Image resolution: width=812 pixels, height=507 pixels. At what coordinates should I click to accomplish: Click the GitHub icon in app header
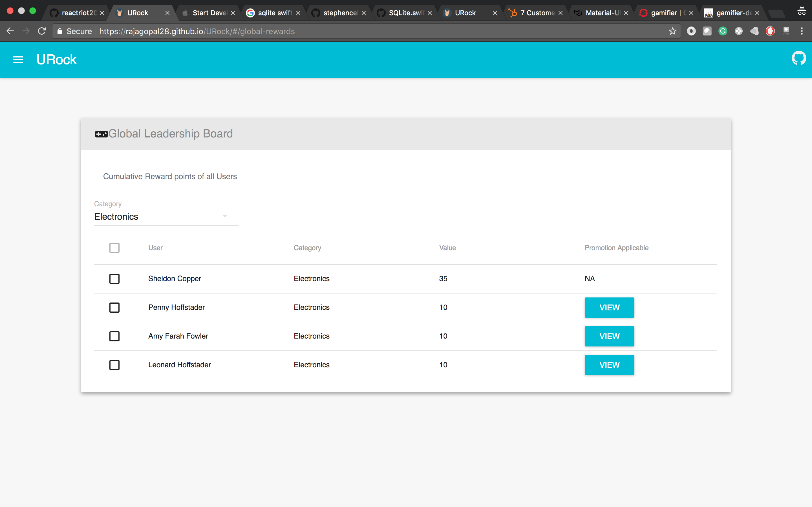(x=798, y=58)
